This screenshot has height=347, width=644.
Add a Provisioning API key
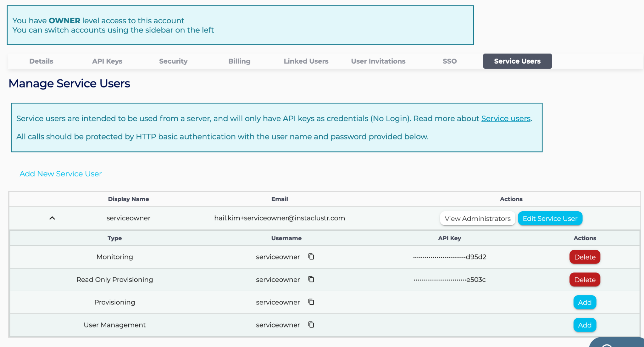[585, 302]
